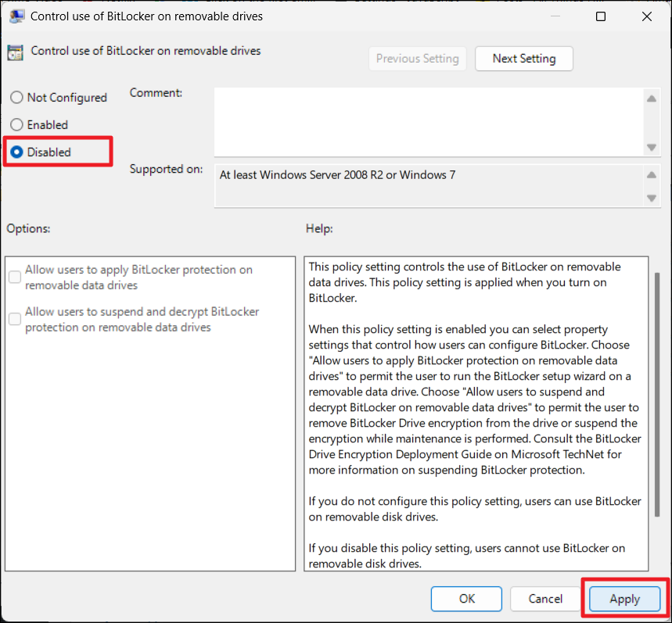This screenshot has height=623, width=672.
Task: Click the 'Supported on:' label
Action: pyautogui.click(x=166, y=169)
